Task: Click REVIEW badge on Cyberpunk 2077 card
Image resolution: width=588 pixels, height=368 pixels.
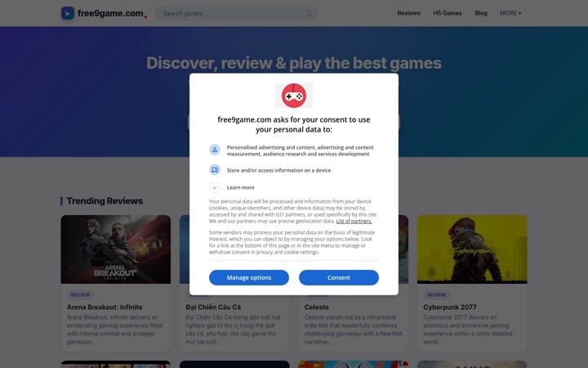Action: pyautogui.click(x=437, y=294)
